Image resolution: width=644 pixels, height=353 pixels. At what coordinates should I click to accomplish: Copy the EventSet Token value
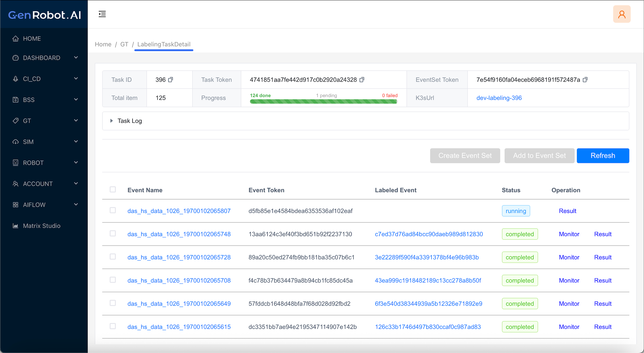coord(585,80)
